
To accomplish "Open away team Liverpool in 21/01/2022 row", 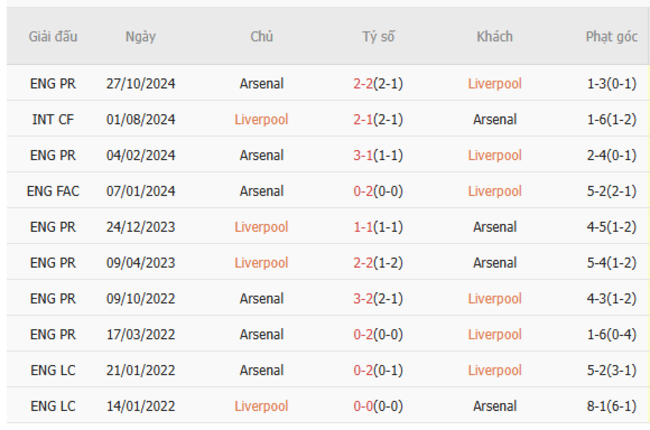I will (494, 371).
